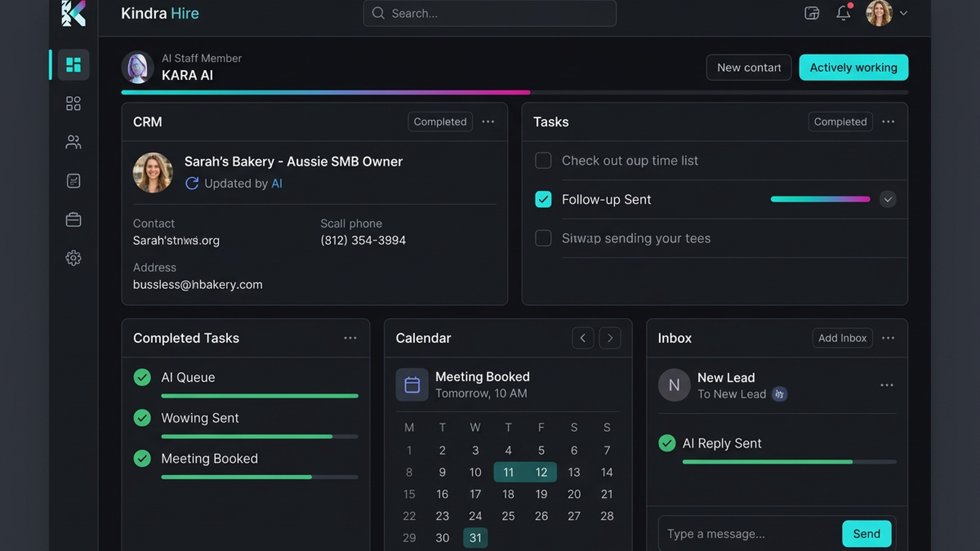The image size is (980, 551).
Task: Click Sarah's Bakery - Aussie SMB Owner title
Action: [293, 162]
